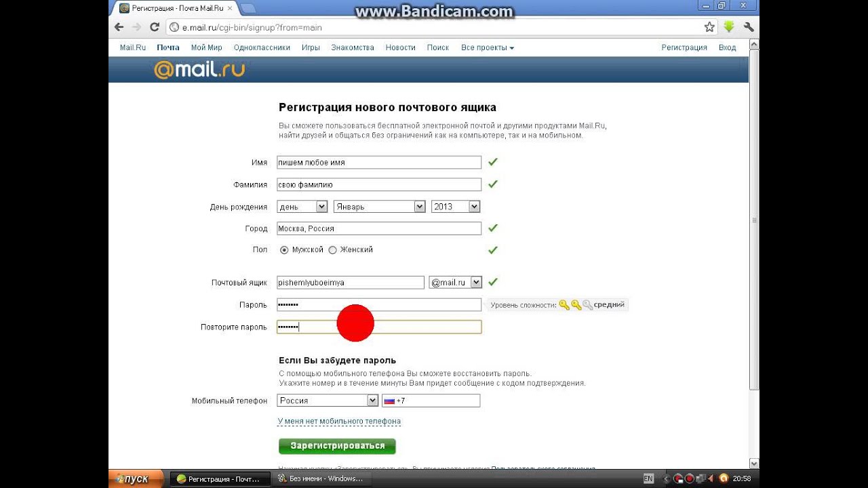
Task: Open the Поиск nav item
Action: pos(438,47)
